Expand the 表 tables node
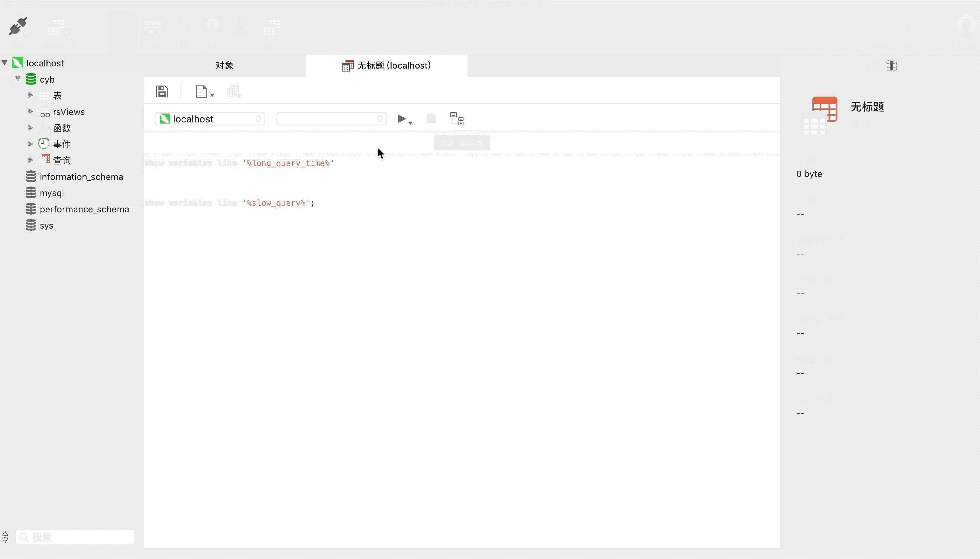 pos(31,95)
